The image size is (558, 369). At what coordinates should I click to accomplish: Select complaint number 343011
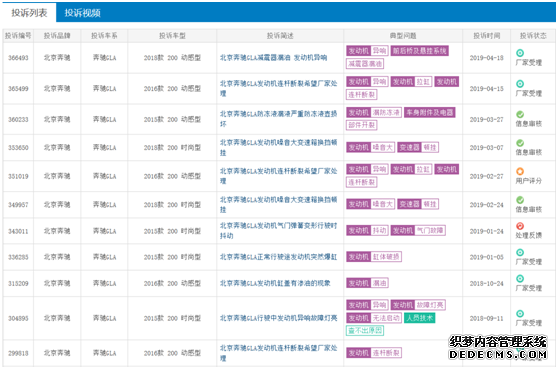(18, 231)
